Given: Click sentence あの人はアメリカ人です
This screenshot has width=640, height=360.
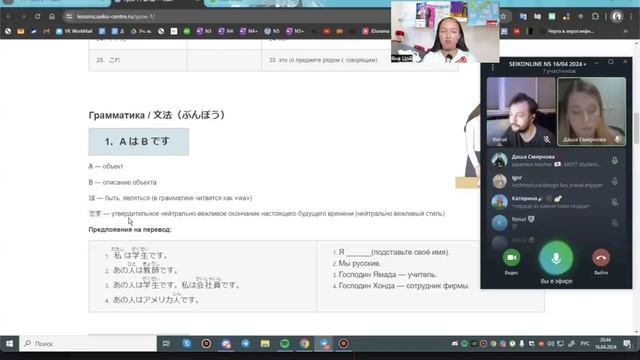Looking at the screenshot, I should [x=156, y=300].
